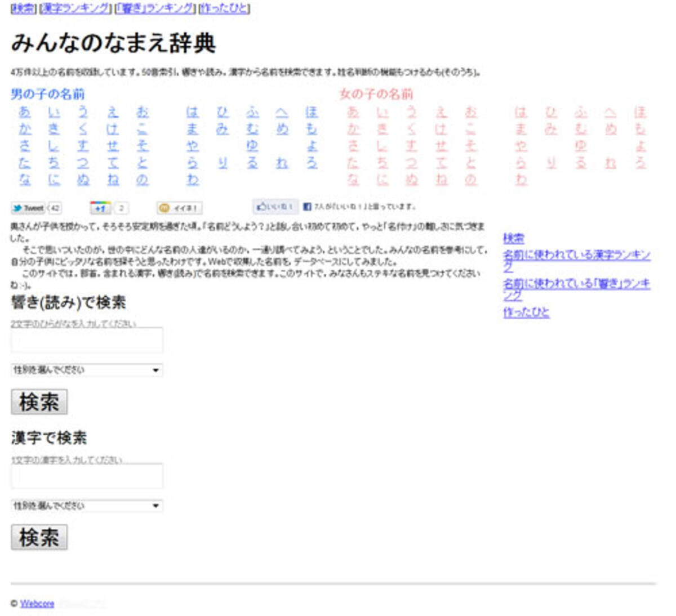Click the Tweet button with bird icon
The width and height of the screenshot is (676, 616).
pyautogui.click(x=28, y=208)
